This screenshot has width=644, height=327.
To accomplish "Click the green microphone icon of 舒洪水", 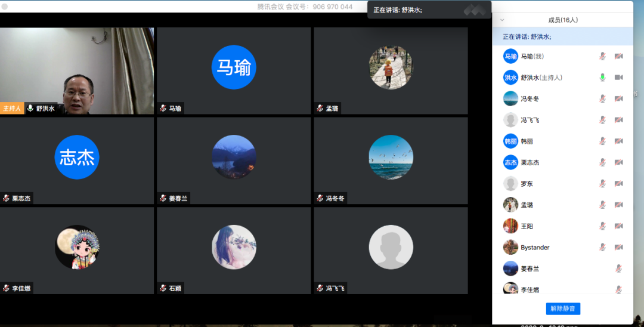I will (602, 78).
